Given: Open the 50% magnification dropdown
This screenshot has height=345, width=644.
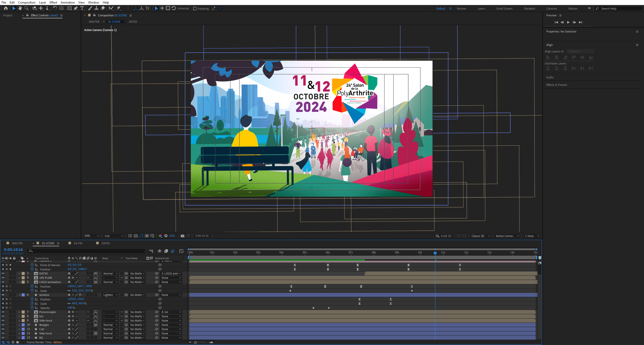Looking at the screenshot, I should coord(92,236).
